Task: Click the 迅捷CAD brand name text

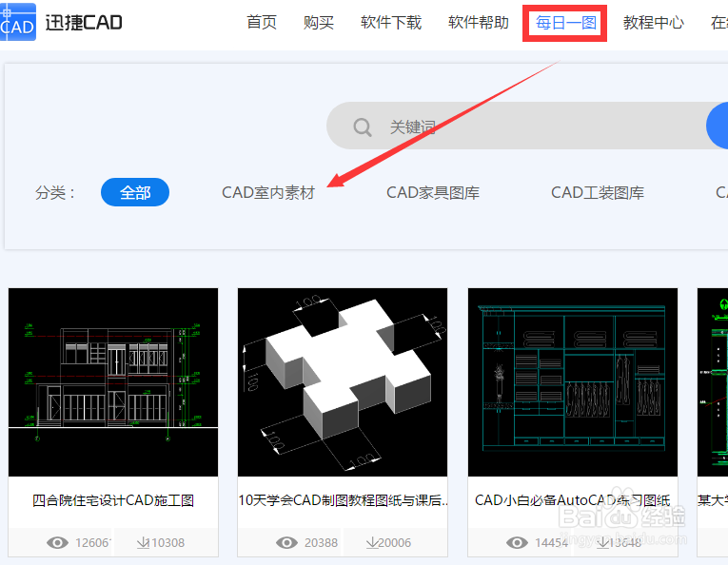Action: (x=84, y=22)
